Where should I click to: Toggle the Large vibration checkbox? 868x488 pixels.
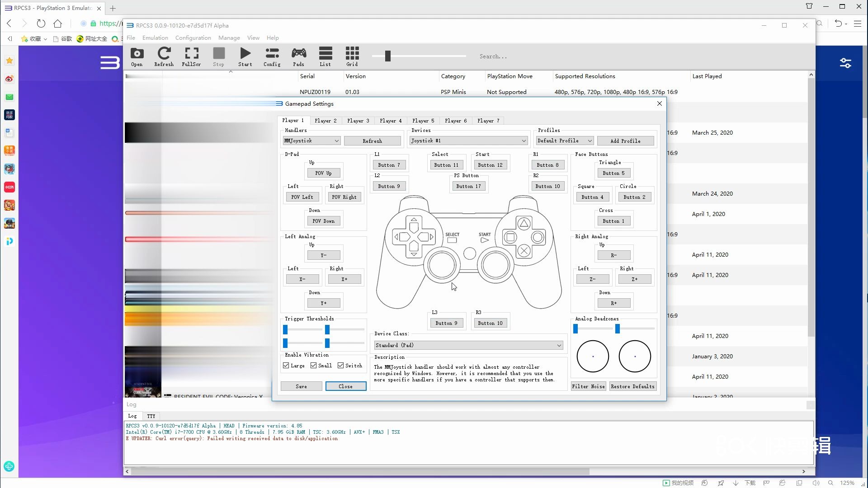click(x=288, y=365)
